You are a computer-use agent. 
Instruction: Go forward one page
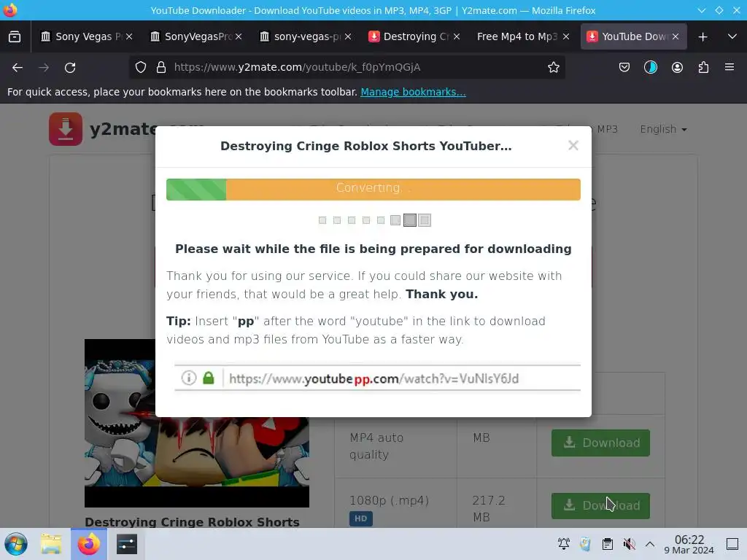(x=44, y=68)
